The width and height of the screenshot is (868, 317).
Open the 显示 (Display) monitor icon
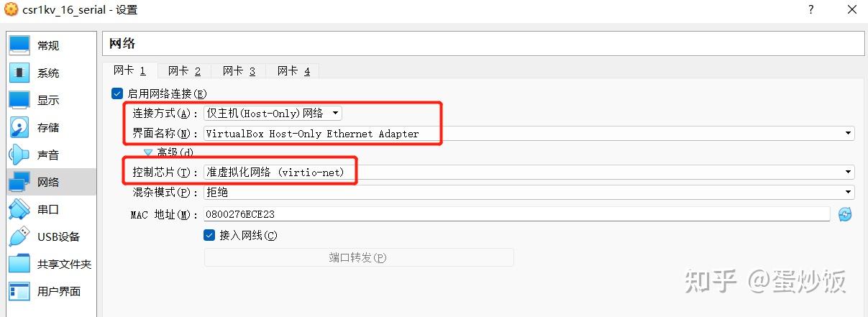click(19, 100)
